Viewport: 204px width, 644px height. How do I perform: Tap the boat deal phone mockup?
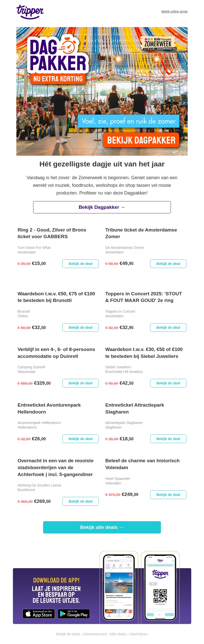tap(119, 587)
